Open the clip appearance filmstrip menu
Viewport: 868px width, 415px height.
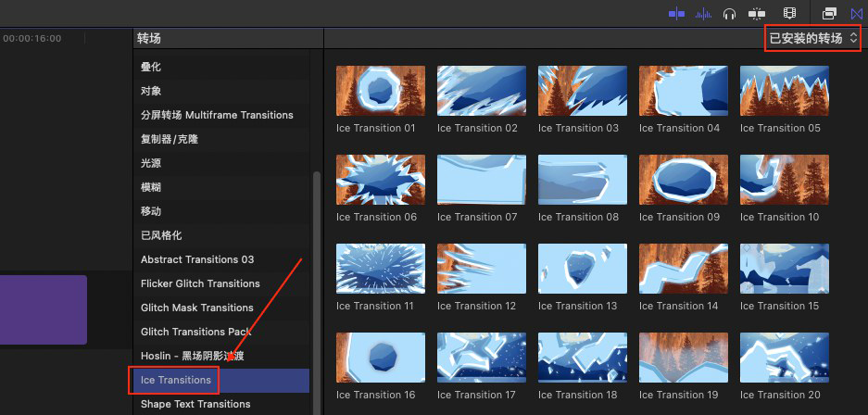[x=789, y=13]
